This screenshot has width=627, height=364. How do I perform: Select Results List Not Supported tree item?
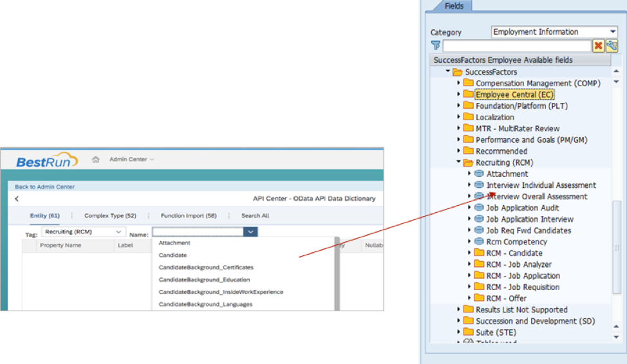521,310
